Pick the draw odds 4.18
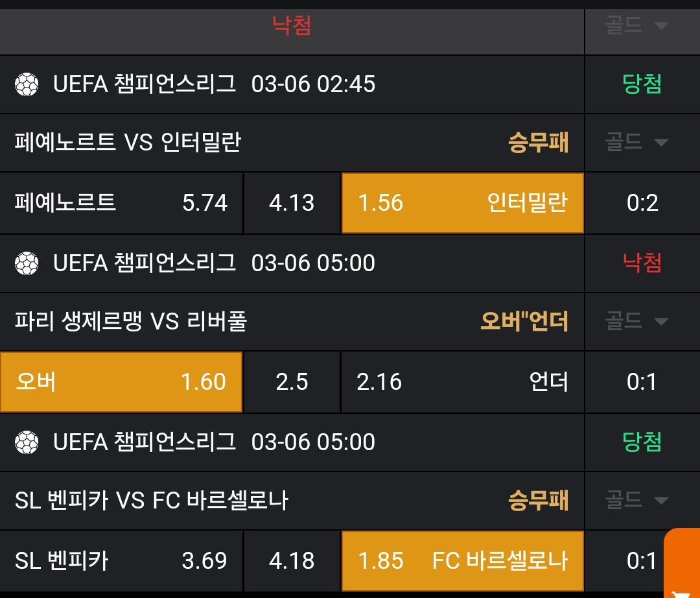The height and width of the screenshot is (598, 700). [x=292, y=561]
